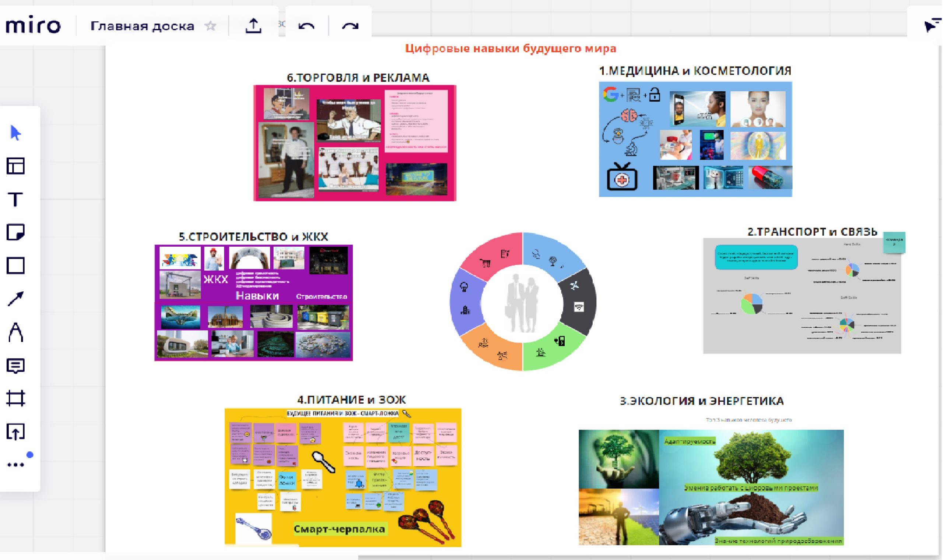Open the upload tool
This screenshot has height=560, width=943.
pos(15,432)
